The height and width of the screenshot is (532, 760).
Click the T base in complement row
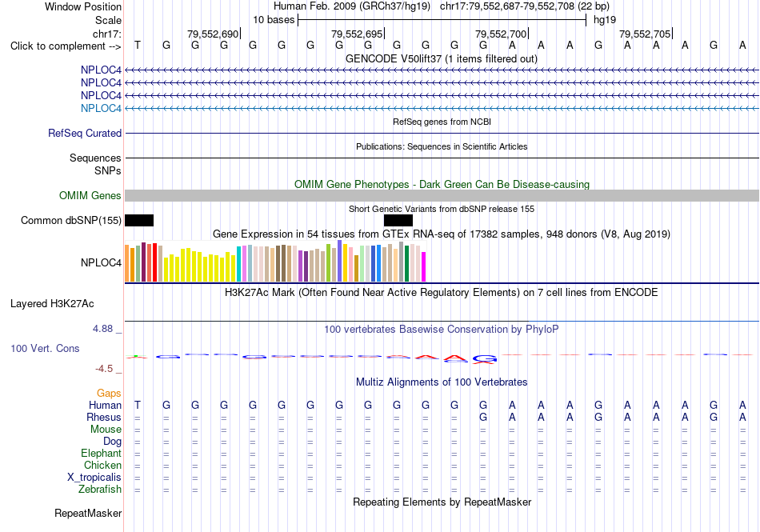coord(138,45)
